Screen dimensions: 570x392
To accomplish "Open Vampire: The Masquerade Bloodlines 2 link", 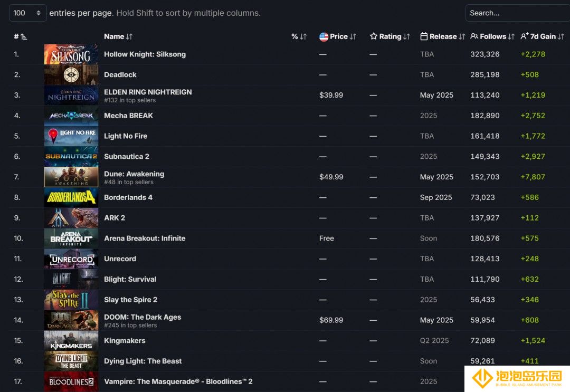I will [x=178, y=381].
